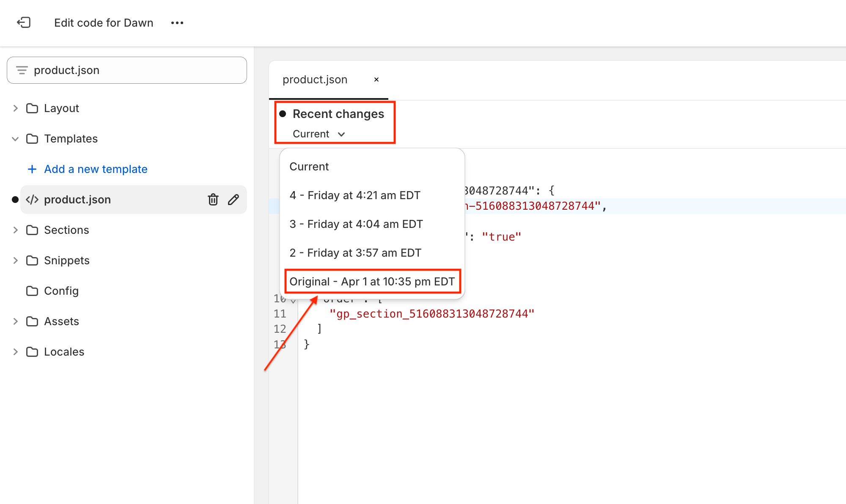Click the code icon next to product.json
Viewport: 846px width, 504px height.
[x=33, y=200]
